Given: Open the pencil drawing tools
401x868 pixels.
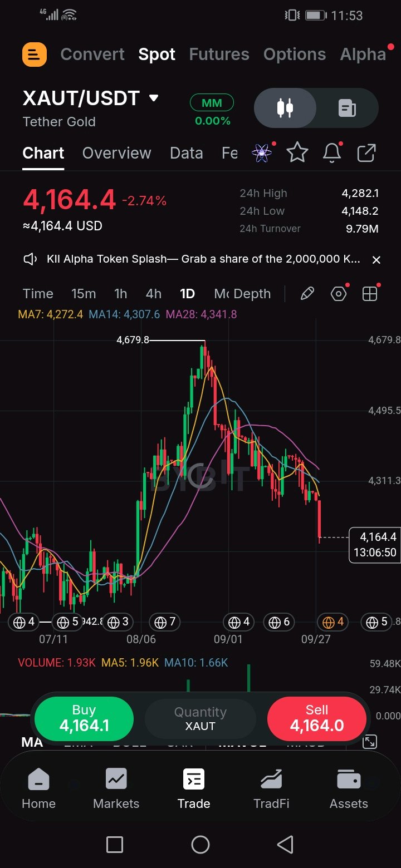Looking at the screenshot, I should (x=307, y=294).
